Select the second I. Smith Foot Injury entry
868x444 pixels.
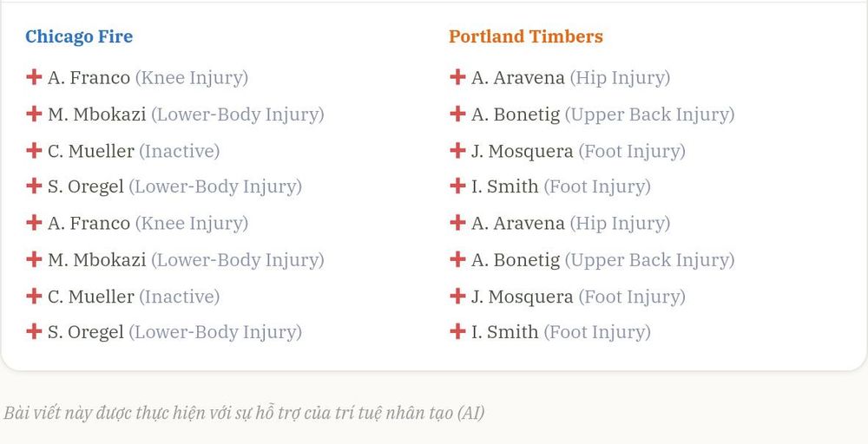pos(550,332)
